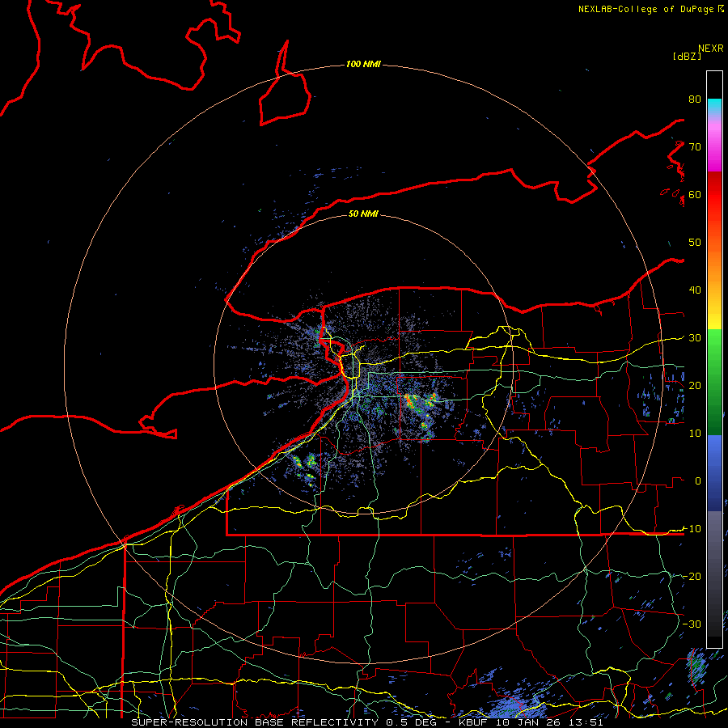The width and height of the screenshot is (728, 728).
Task: Click the 80 value on dBZ scale
Action: (695, 99)
